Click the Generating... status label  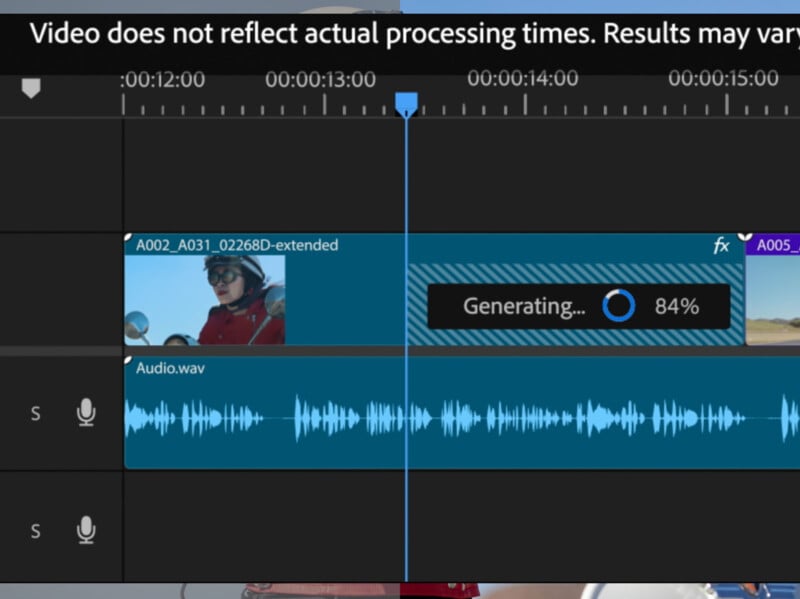524,307
